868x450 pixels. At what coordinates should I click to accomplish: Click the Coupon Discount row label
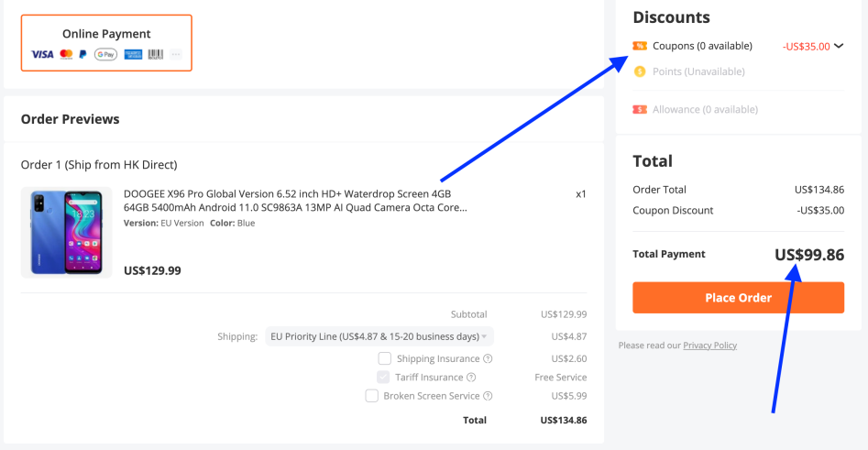(673, 210)
